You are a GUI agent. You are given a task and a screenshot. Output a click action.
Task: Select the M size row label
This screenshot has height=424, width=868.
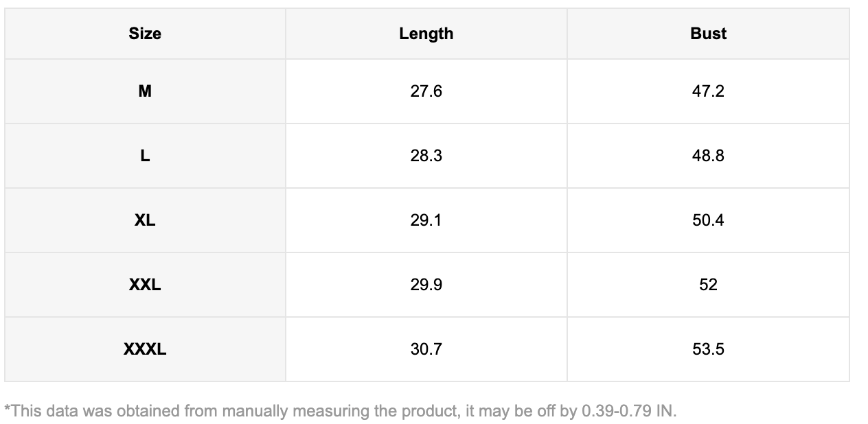click(x=145, y=91)
